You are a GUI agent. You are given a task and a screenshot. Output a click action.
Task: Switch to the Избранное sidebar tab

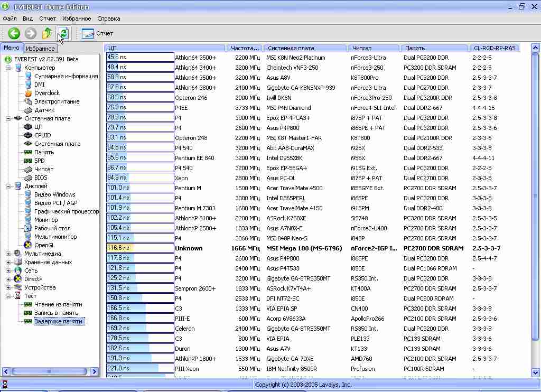[40, 49]
